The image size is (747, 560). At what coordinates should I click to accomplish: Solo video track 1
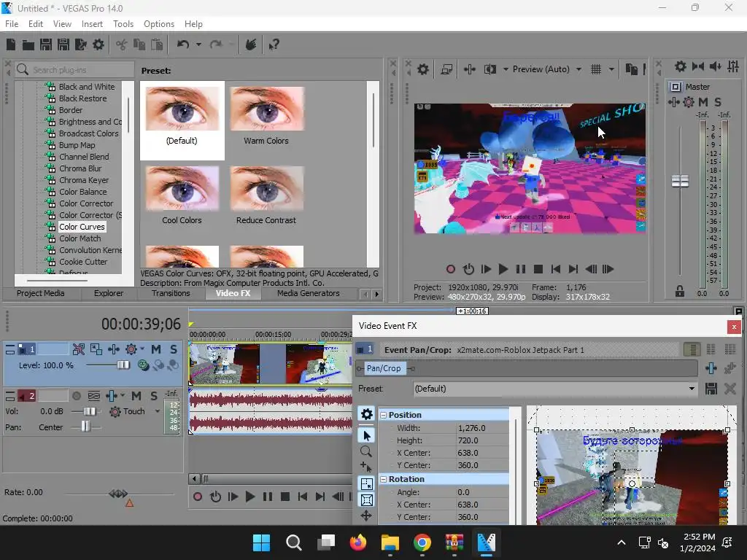174,349
